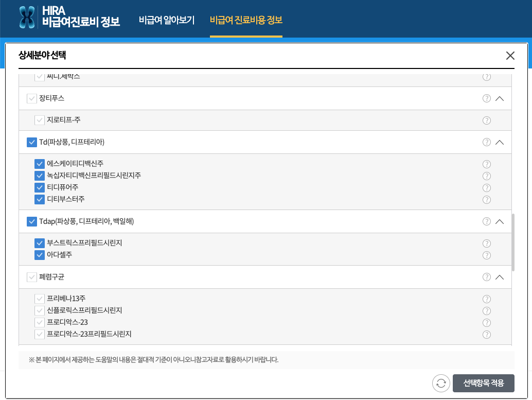Collapse the Tdap vaccine section
The width and height of the screenshot is (532, 400).
click(x=499, y=221)
